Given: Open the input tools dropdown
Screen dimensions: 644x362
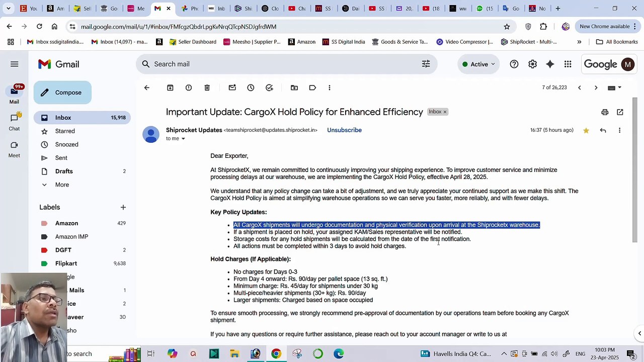Looking at the screenshot, I should tap(615, 87).
